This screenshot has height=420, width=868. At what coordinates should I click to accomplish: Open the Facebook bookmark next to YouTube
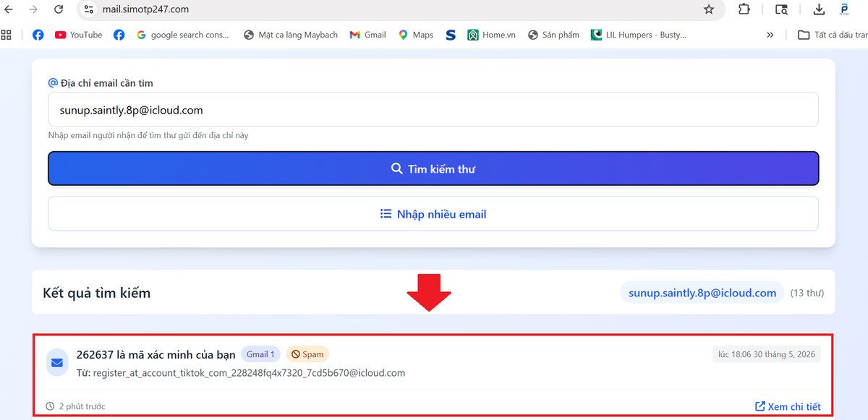(x=119, y=35)
